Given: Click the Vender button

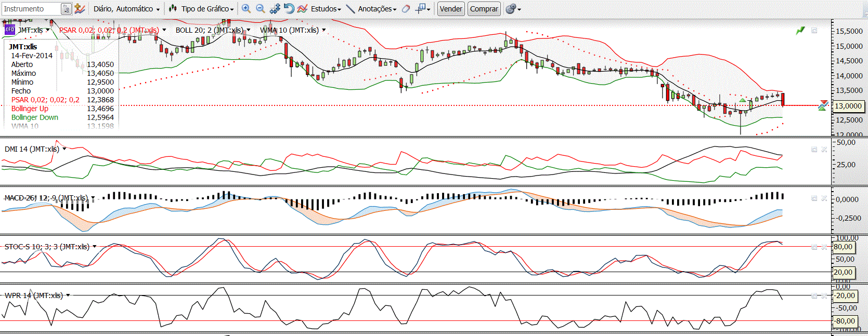Looking at the screenshot, I should pos(450,9).
